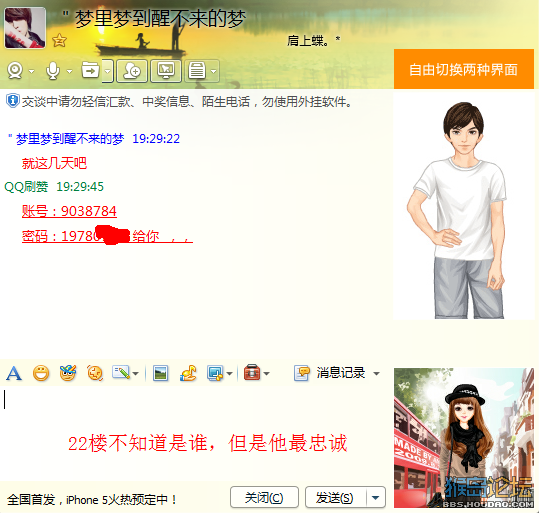This screenshot has height=513, width=539.
Task: Click the 密码 underlined message line
Action: pyautogui.click(x=107, y=236)
